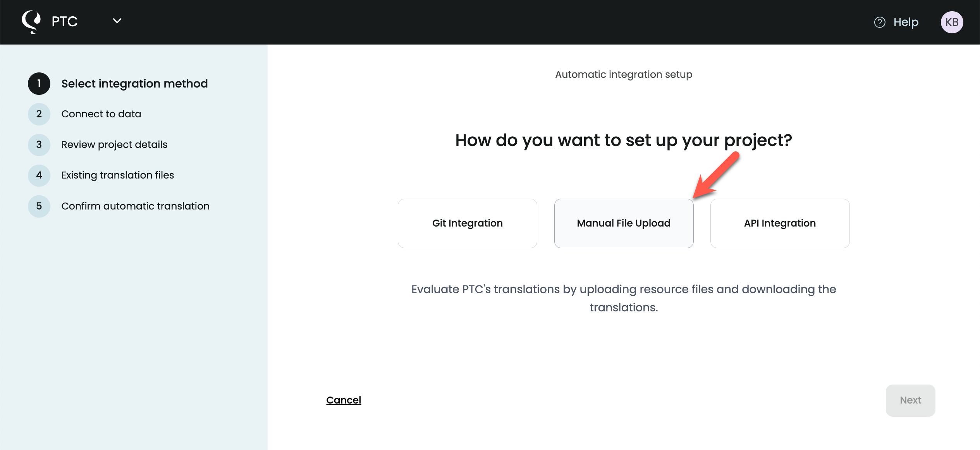Image resolution: width=980 pixels, height=450 pixels.
Task: Open Review project details step
Action: coord(114,145)
